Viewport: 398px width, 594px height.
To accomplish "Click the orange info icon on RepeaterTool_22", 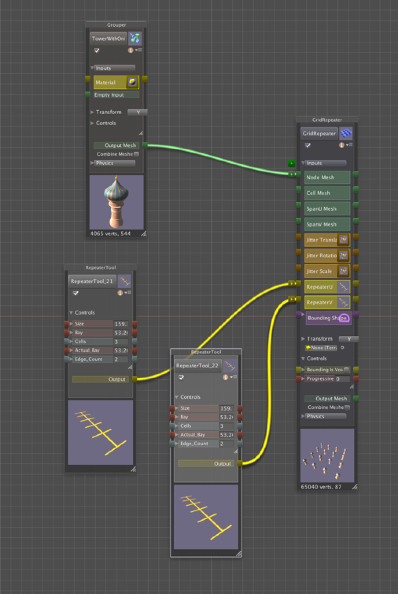I will (225, 377).
